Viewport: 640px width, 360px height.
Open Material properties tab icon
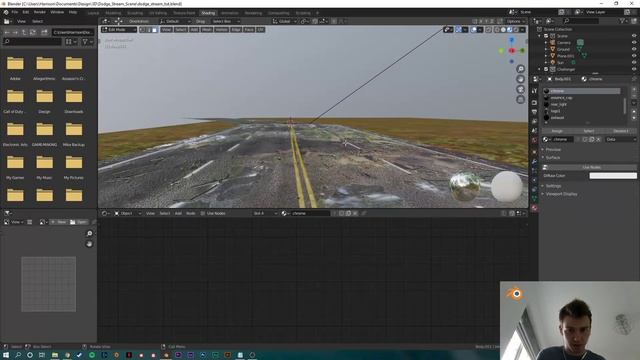pyautogui.click(x=534, y=208)
